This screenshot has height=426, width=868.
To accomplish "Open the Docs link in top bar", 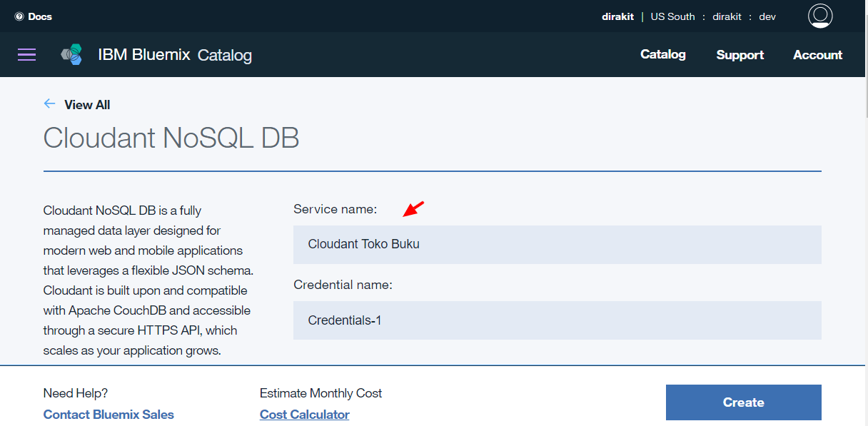I will tap(40, 16).
